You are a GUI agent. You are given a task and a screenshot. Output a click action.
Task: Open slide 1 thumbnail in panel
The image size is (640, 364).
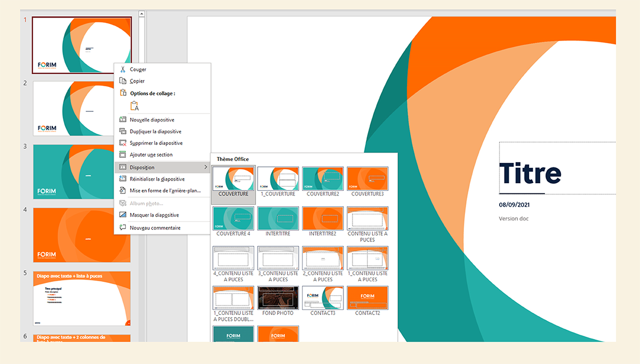[x=82, y=45]
